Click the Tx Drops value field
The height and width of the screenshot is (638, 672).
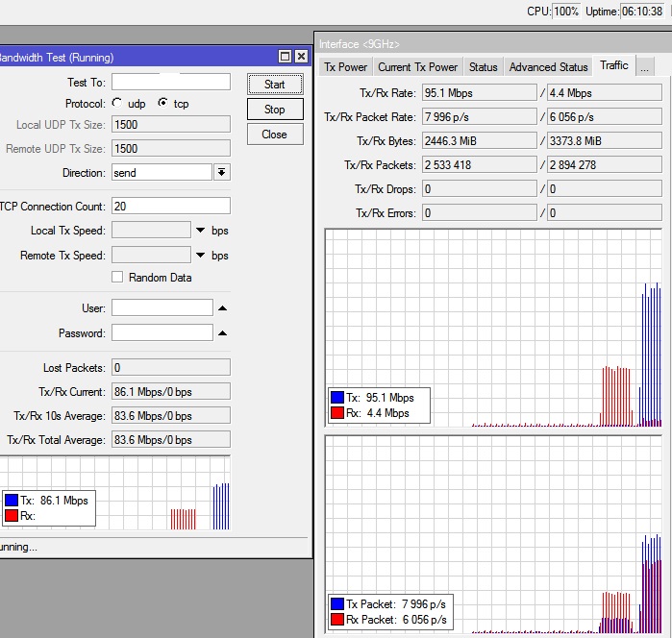pos(479,188)
